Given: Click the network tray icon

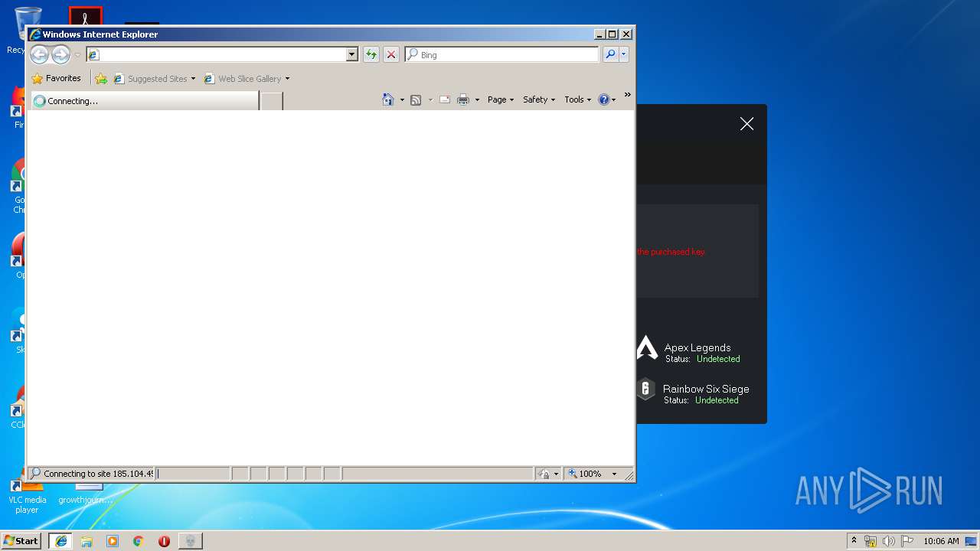Looking at the screenshot, I should tap(871, 541).
